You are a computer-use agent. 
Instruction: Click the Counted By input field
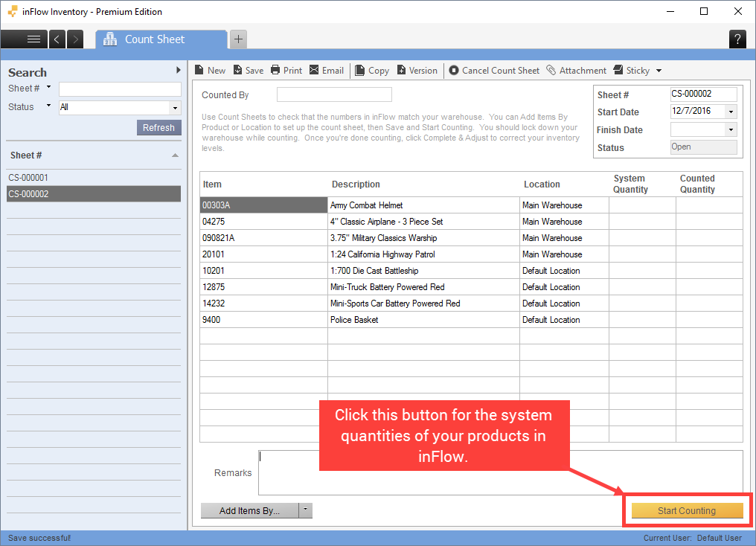(x=334, y=94)
